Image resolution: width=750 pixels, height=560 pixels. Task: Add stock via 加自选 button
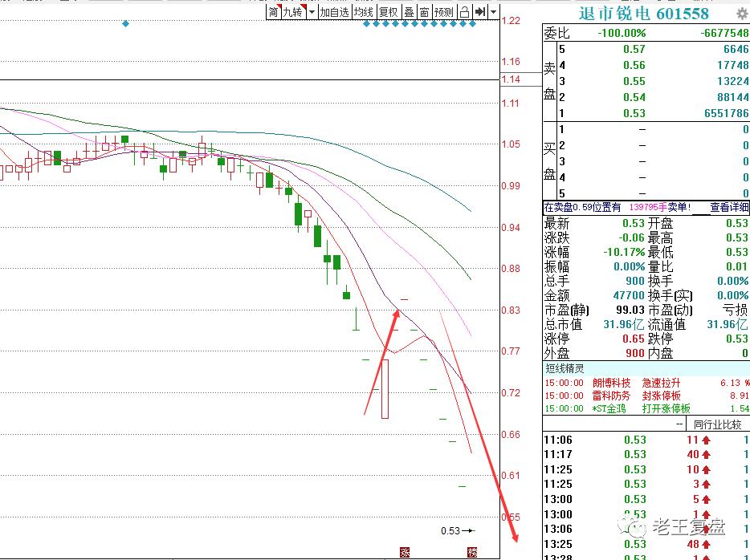coord(334,12)
